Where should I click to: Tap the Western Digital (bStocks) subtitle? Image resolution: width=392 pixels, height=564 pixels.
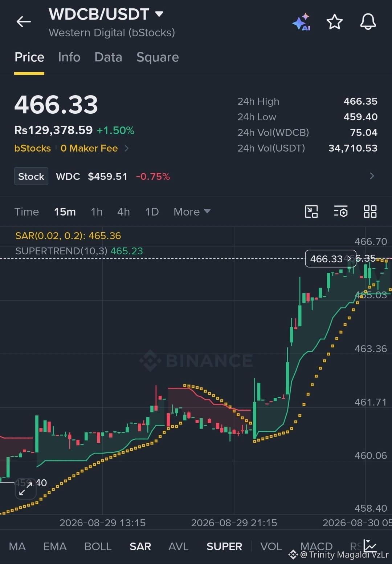coord(112,33)
